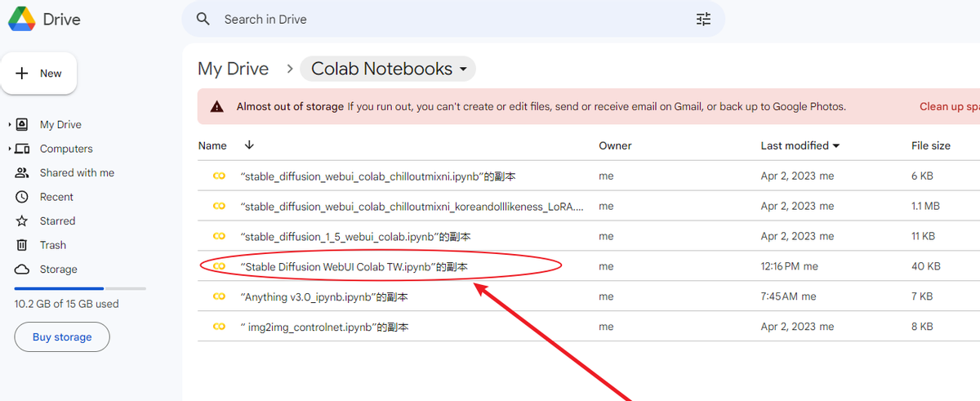Open Starred items view

pos(57,221)
